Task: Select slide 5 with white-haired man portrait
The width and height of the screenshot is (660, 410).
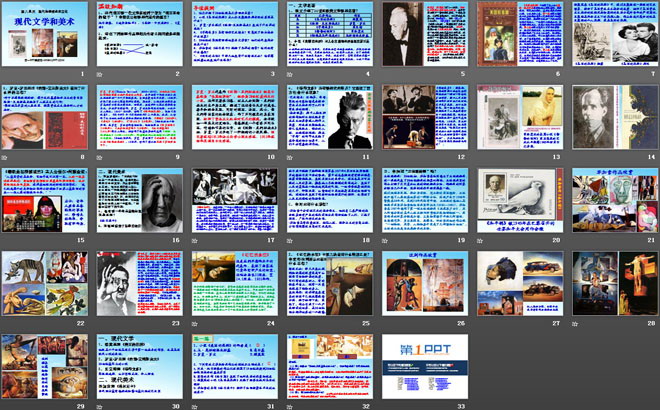Action: click(x=425, y=34)
